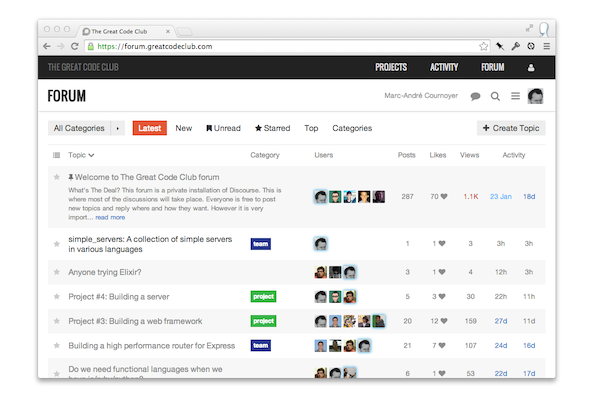This screenshot has width=599, height=410.
Task: Click the browser back arrow
Action: coord(47,46)
